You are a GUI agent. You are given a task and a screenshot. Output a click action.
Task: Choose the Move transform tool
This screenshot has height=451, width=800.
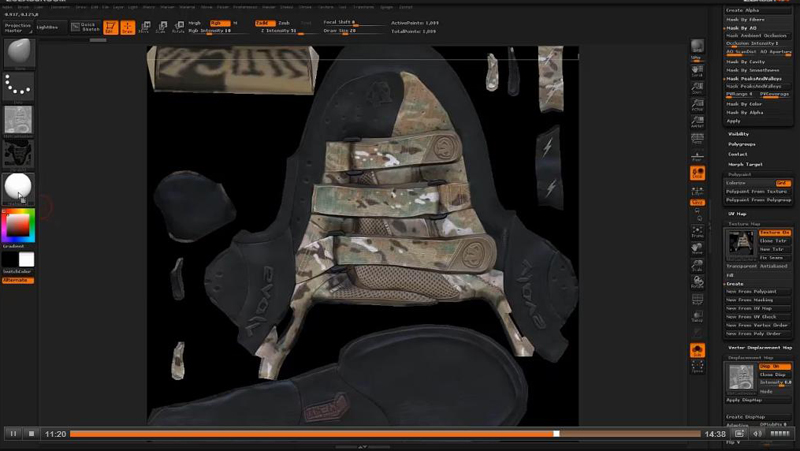145,27
